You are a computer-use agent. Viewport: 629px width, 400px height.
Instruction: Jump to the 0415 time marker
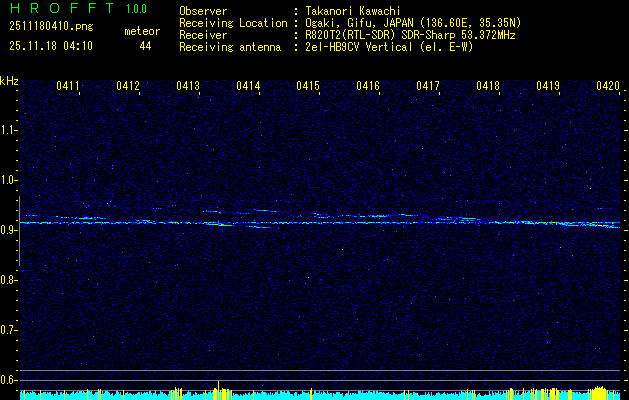click(308, 87)
